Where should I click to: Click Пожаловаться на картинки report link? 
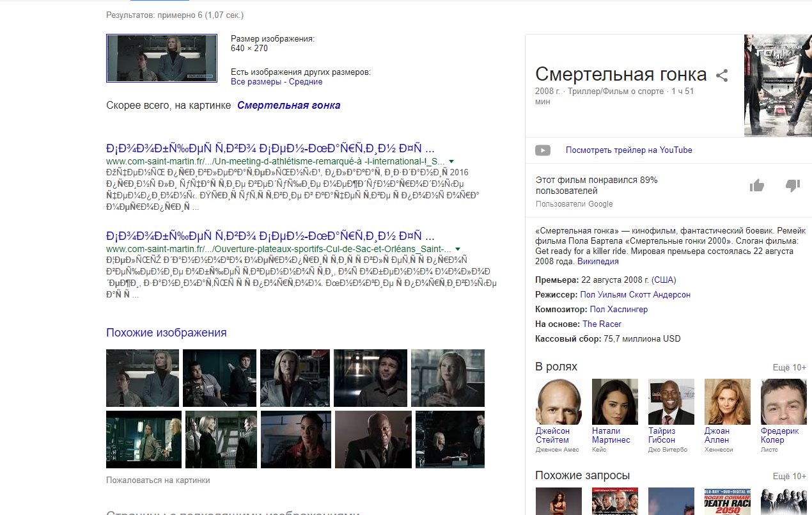click(x=158, y=480)
